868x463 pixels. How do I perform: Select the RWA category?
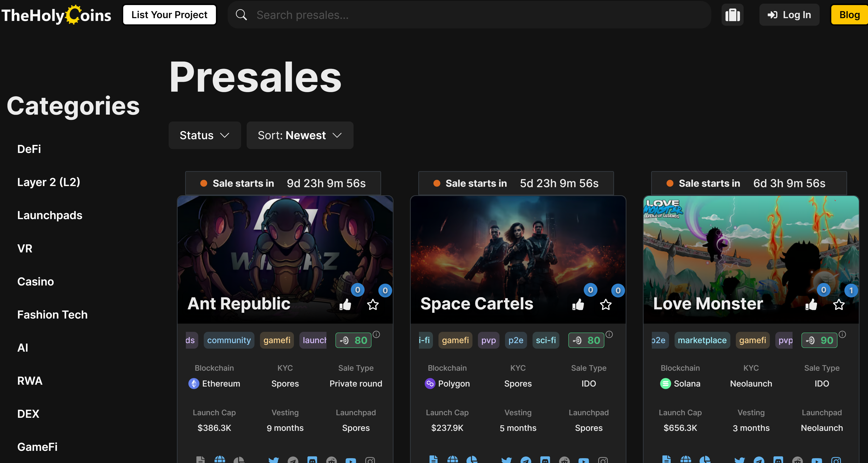click(x=30, y=380)
